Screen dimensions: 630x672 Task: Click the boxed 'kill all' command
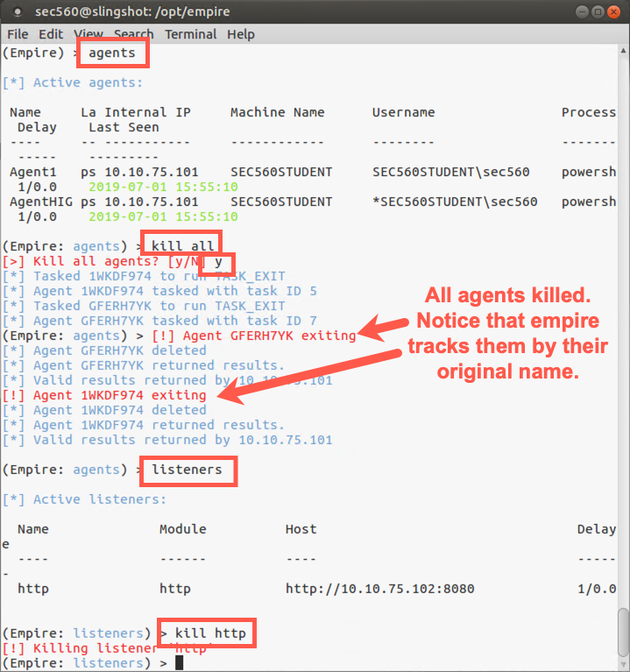(x=182, y=246)
